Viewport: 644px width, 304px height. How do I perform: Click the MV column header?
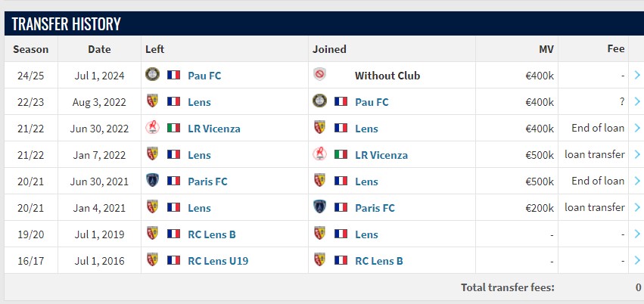(x=546, y=49)
